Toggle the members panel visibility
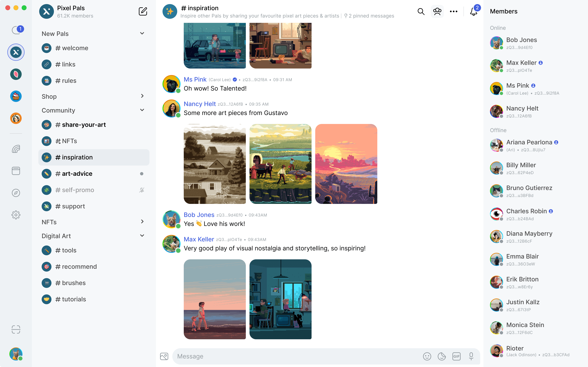This screenshot has width=588, height=367. 437,11
